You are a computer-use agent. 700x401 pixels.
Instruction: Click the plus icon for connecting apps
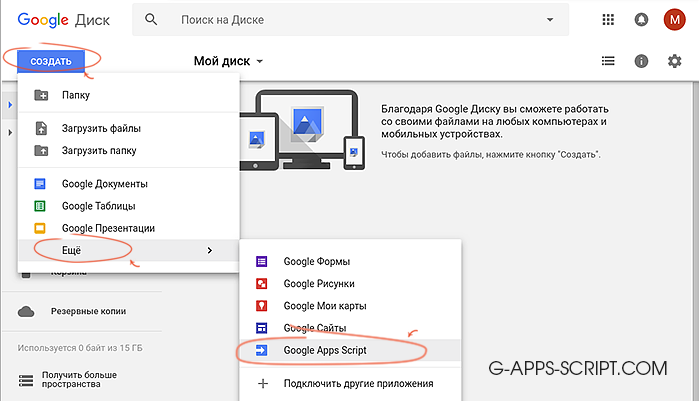click(x=263, y=384)
